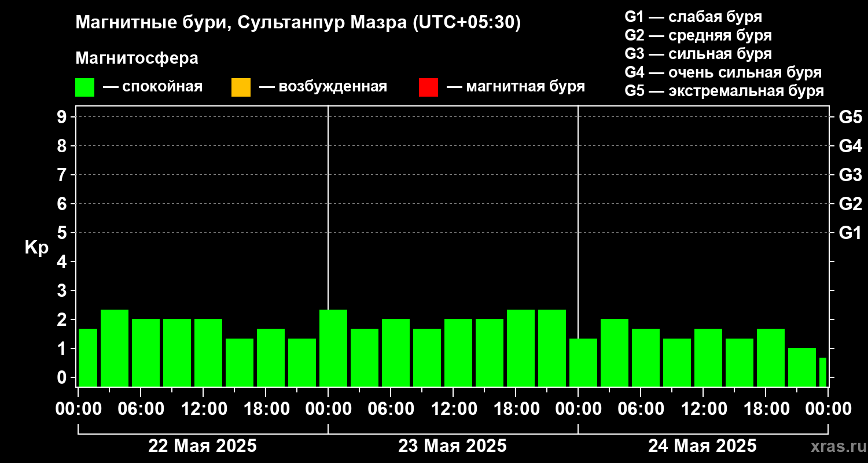Click the 'G2 — средняя буря' legend line
Screen dimensions: 868x463
[698, 35]
